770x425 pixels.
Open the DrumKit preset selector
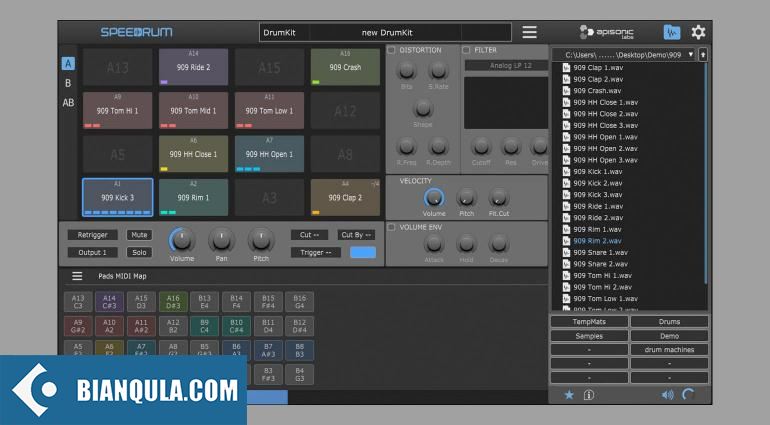(x=385, y=32)
